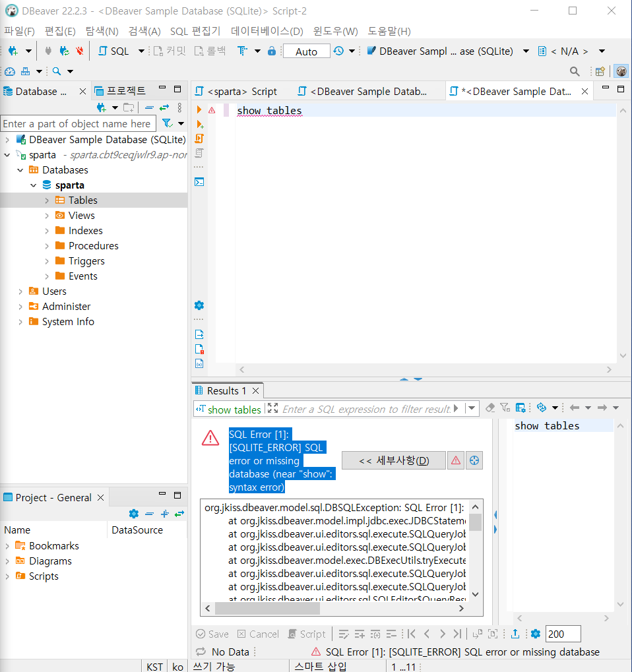The image size is (632, 672).
Task: Execute SQL statement in new tab
Action: point(200,124)
